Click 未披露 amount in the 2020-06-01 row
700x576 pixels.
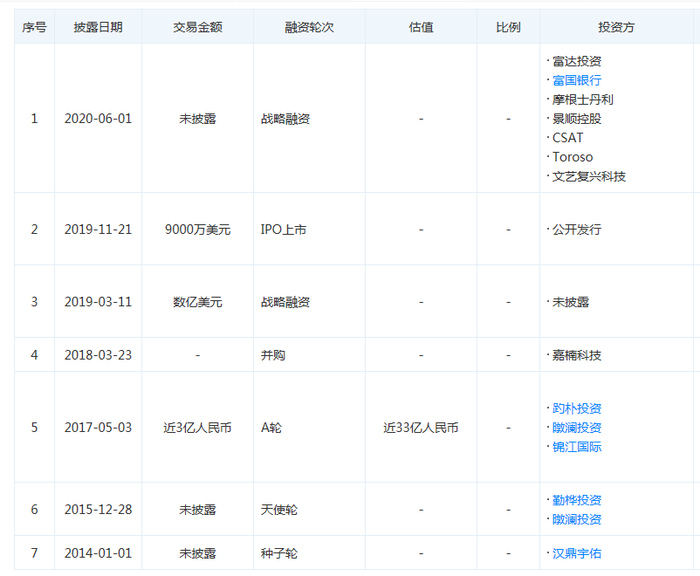coord(197,119)
